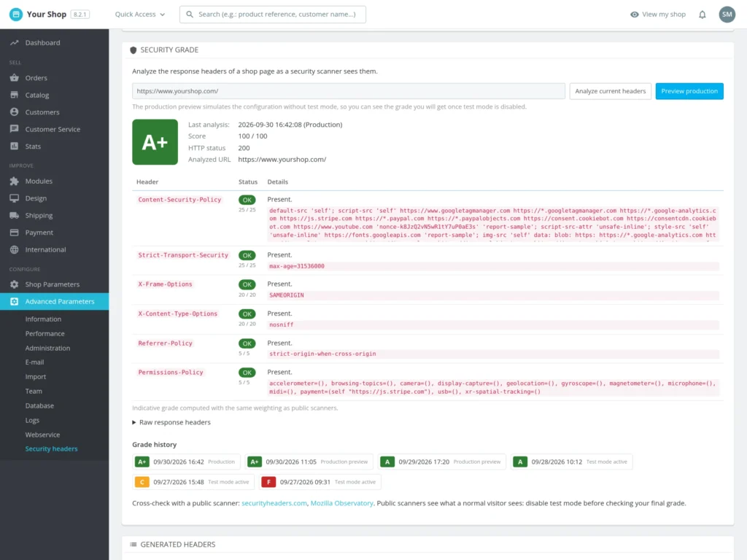
Task: Click the Payment card icon
Action: [x=15, y=233]
